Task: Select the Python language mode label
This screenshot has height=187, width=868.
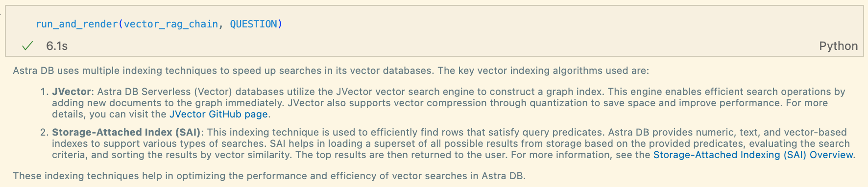Action: [838, 46]
